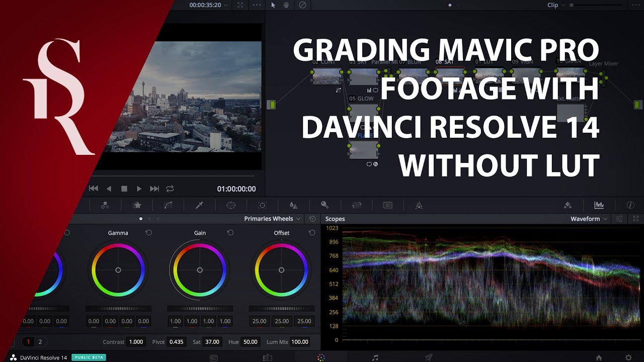644x362 pixels.
Task: Toggle loop playback
Action: coord(170,189)
